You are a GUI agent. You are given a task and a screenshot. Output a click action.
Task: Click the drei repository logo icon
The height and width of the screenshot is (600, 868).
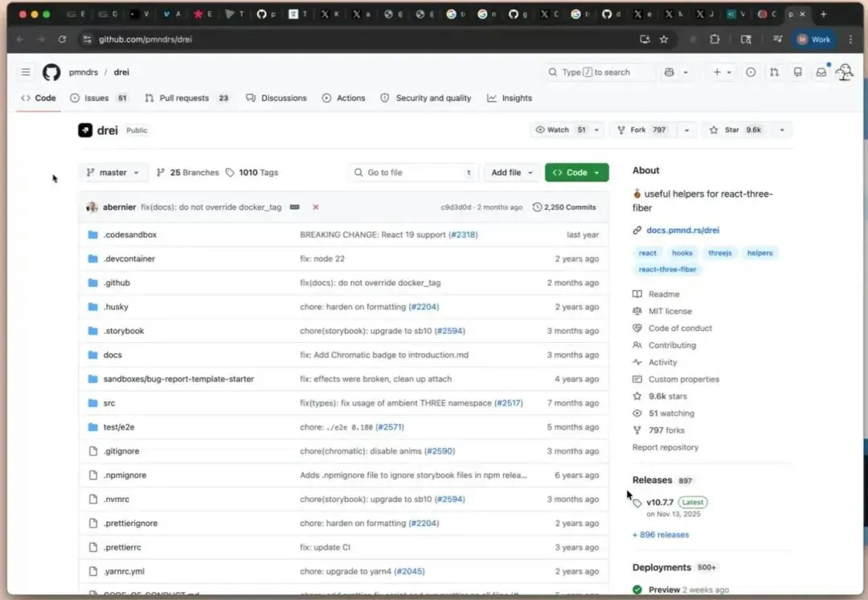click(x=85, y=130)
